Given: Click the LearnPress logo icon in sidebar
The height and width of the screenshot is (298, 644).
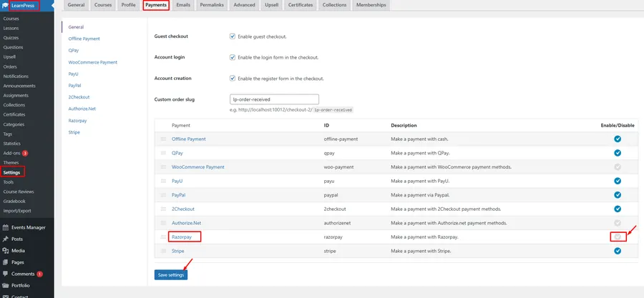Looking at the screenshot, I should pyautogui.click(x=6, y=6).
